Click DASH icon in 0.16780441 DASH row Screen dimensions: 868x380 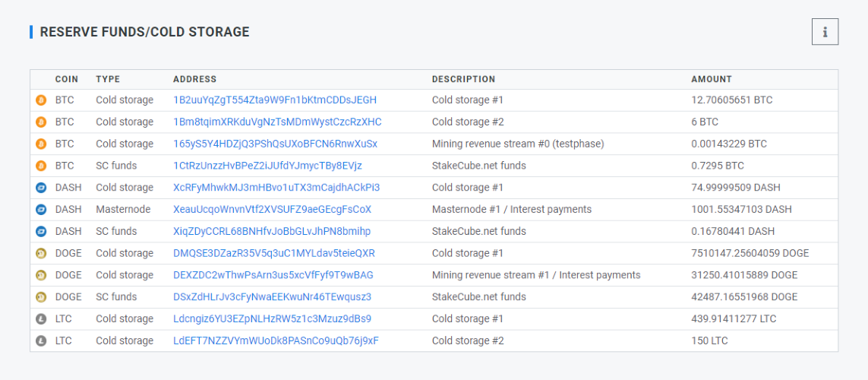point(41,232)
